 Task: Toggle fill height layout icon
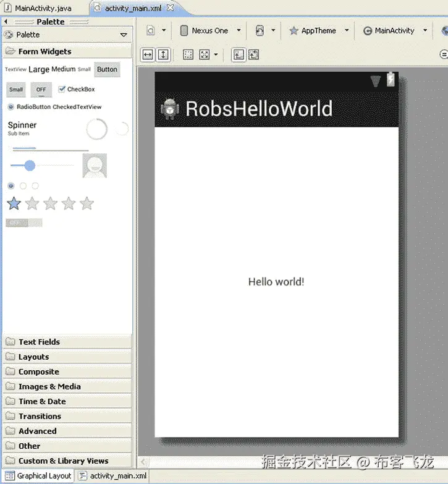163,54
